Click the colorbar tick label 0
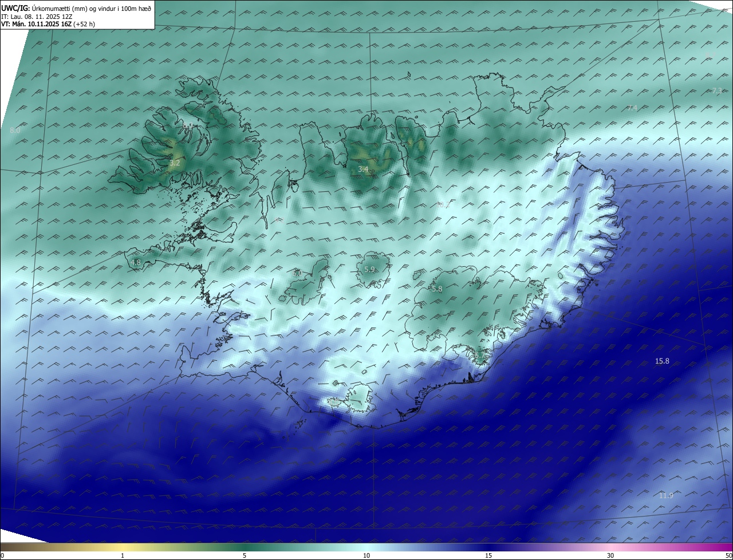 (2, 555)
